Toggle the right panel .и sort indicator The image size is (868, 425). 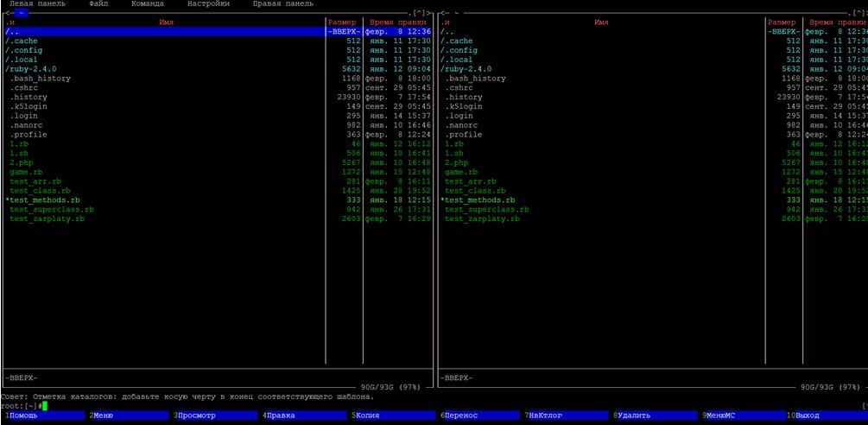(x=445, y=22)
